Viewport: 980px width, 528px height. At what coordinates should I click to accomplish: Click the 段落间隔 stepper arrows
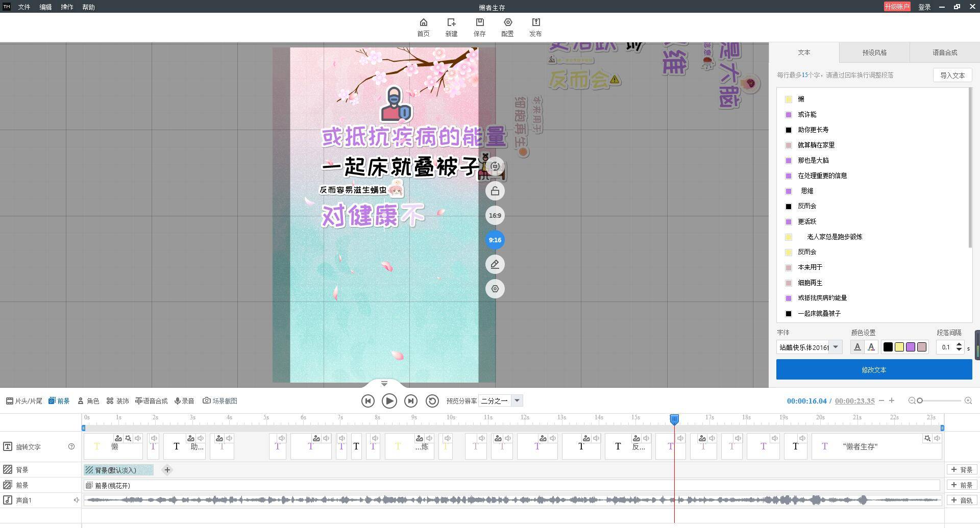[959, 347]
